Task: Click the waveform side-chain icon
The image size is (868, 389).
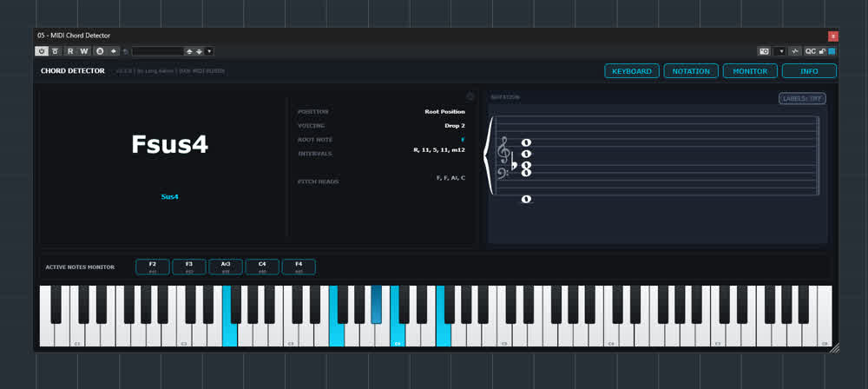Action: 795,51
